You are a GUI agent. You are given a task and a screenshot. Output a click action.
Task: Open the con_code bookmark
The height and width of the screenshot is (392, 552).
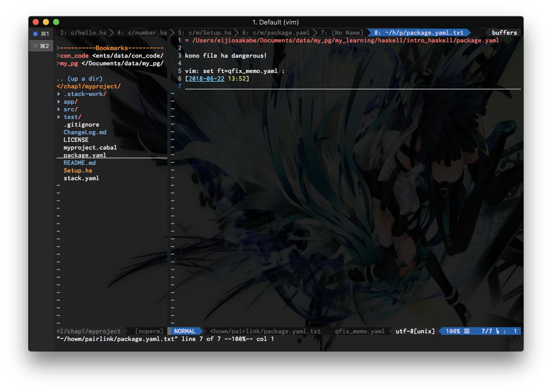74,56
